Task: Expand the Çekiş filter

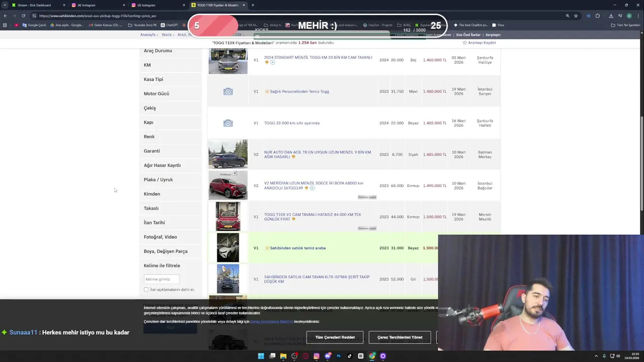Action: (x=171, y=108)
